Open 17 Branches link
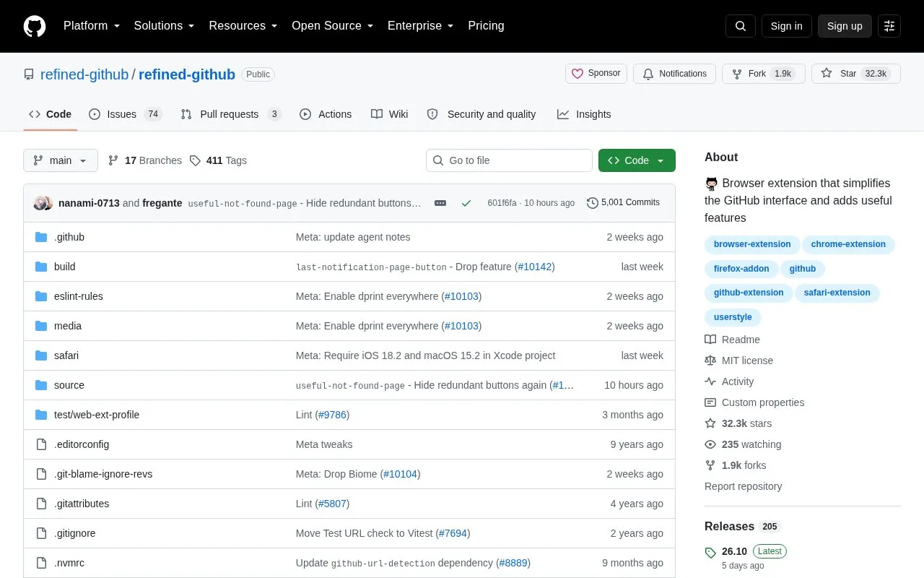This screenshot has width=924, height=578. point(144,160)
